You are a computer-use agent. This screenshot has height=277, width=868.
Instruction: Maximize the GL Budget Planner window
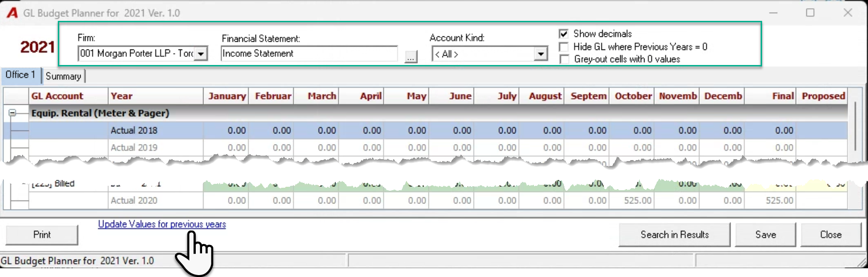pos(810,13)
